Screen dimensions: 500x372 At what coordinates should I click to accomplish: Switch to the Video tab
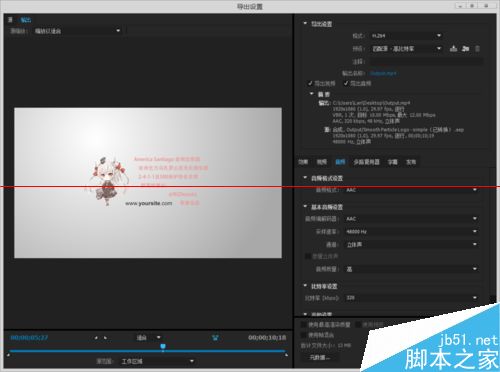(322, 162)
